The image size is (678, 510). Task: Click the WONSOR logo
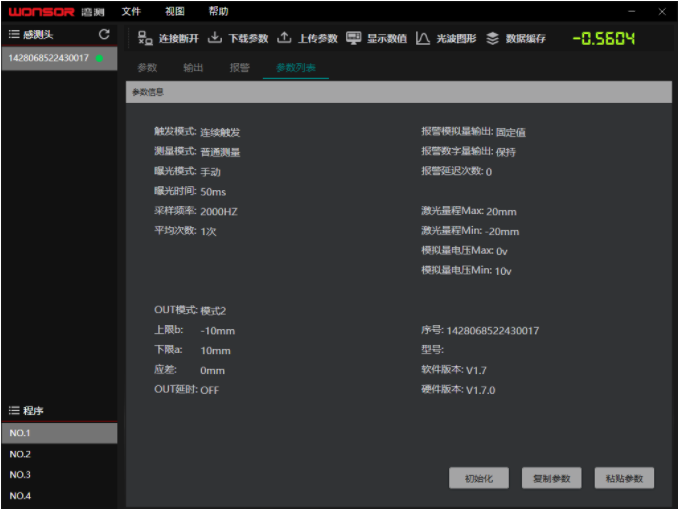pyautogui.click(x=42, y=12)
